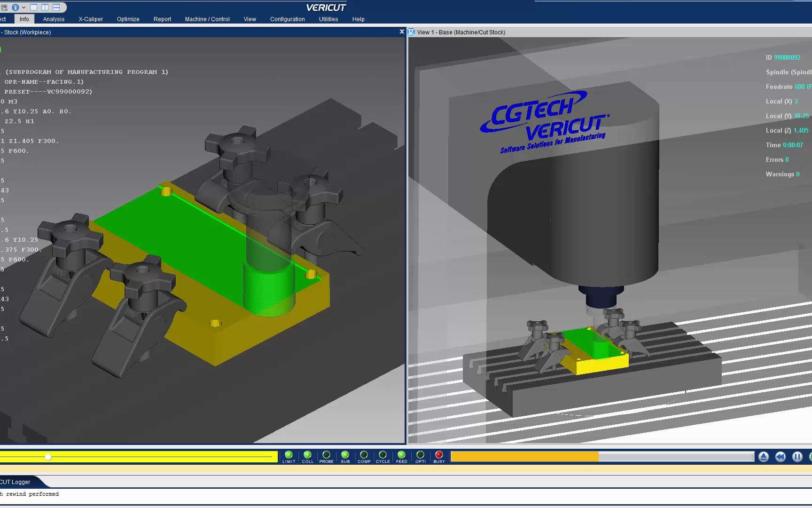This screenshot has width=812, height=508.
Task: Click the Feedrate 600 readout
Action: pos(788,87)
